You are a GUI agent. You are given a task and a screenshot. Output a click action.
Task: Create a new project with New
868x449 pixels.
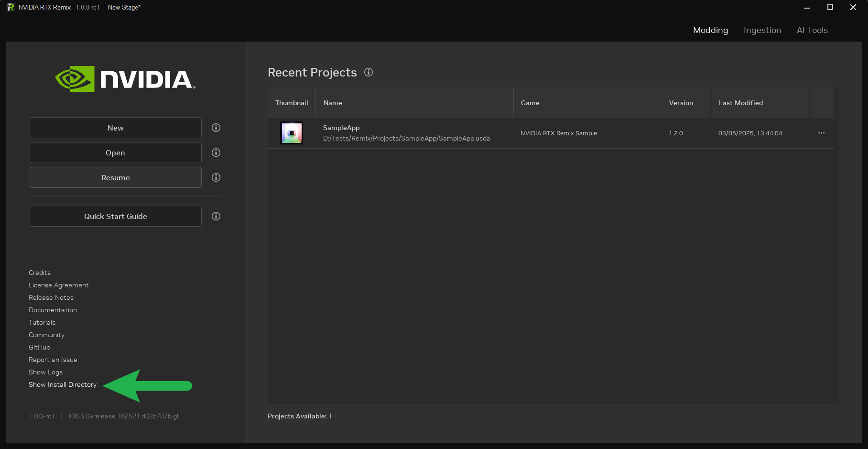coord(115,128)
